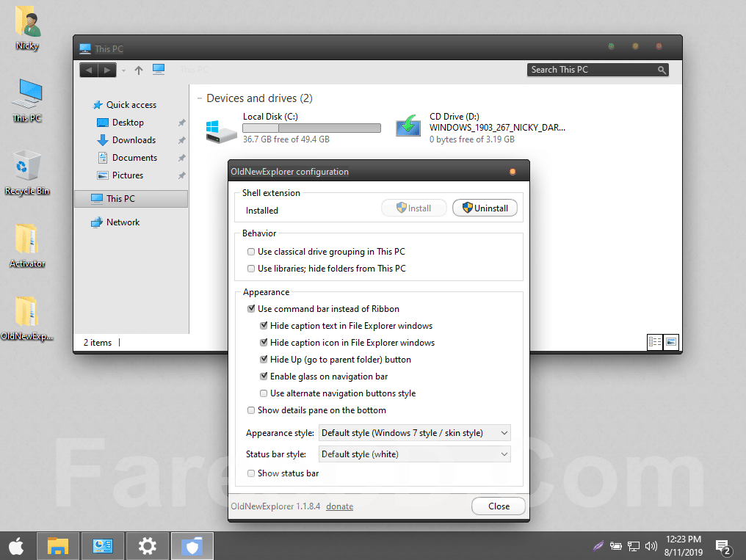The height and width of the screenshot is (560, 746).
Task: Open Downloads in the navigation pane
Action: (134, 140)
